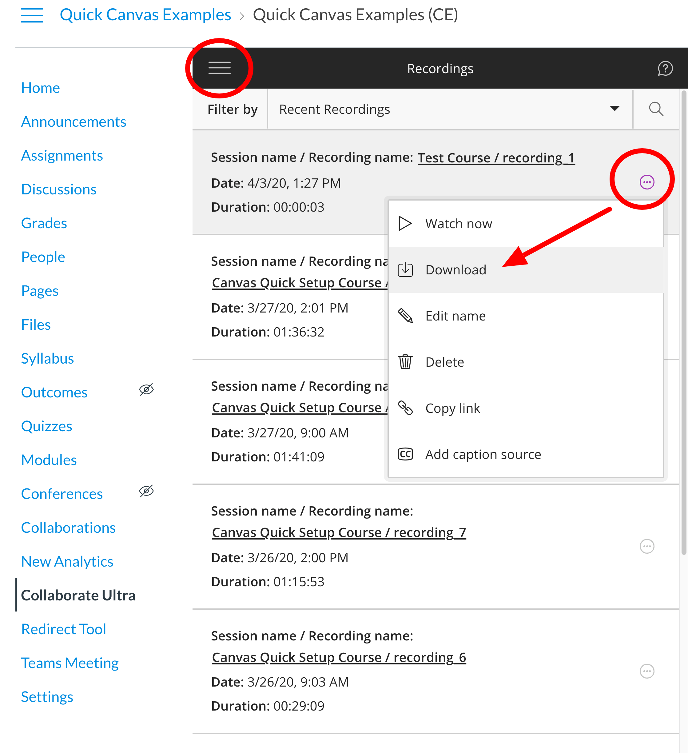Choose Copy link from the menu

(x=526, y=408)
